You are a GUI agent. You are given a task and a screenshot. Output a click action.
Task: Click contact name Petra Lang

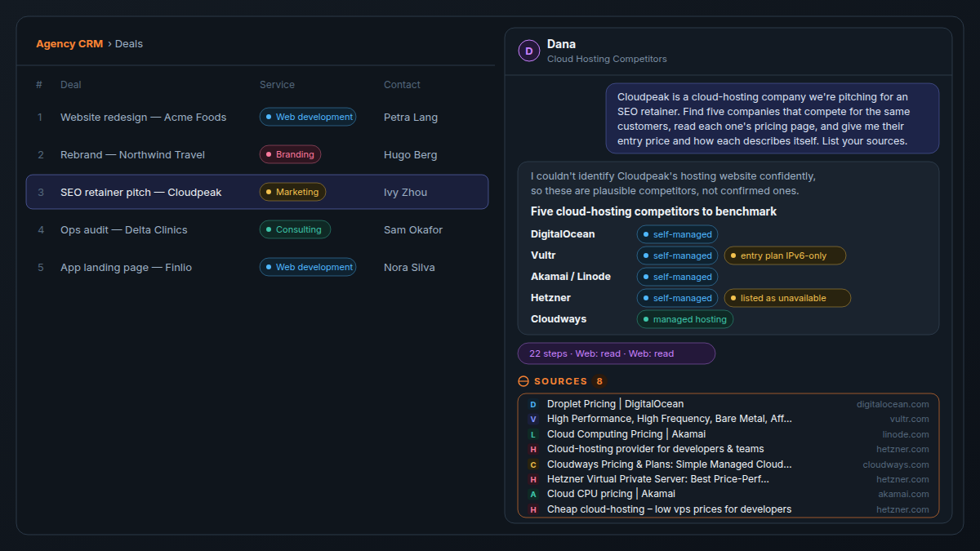pos(411,117)
